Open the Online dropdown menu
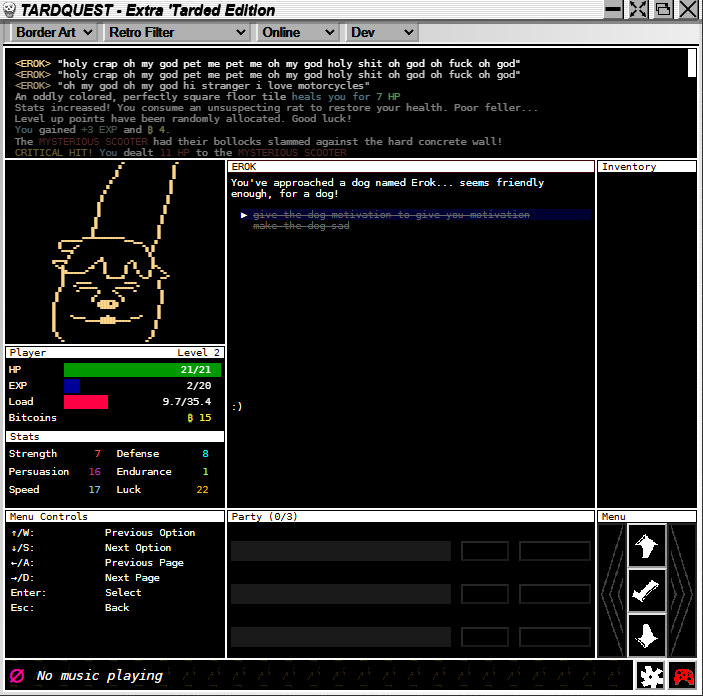The height and width of the screenshot is (696, 703). tap(296, 32)
